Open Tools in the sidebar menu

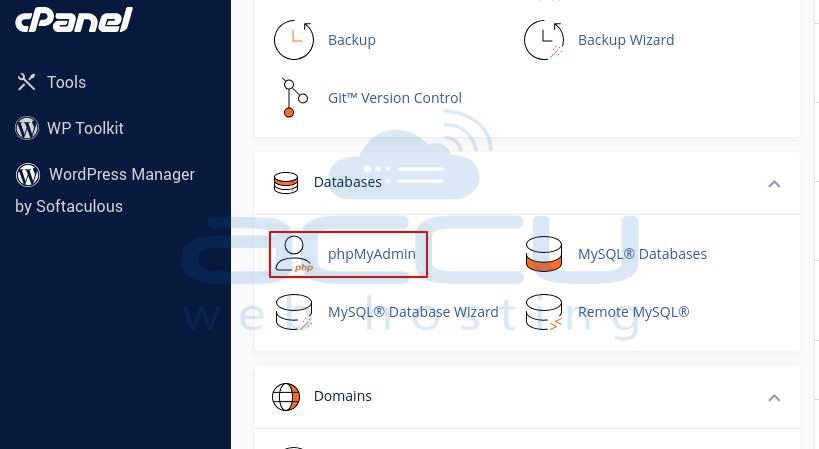tap(66, 82)
